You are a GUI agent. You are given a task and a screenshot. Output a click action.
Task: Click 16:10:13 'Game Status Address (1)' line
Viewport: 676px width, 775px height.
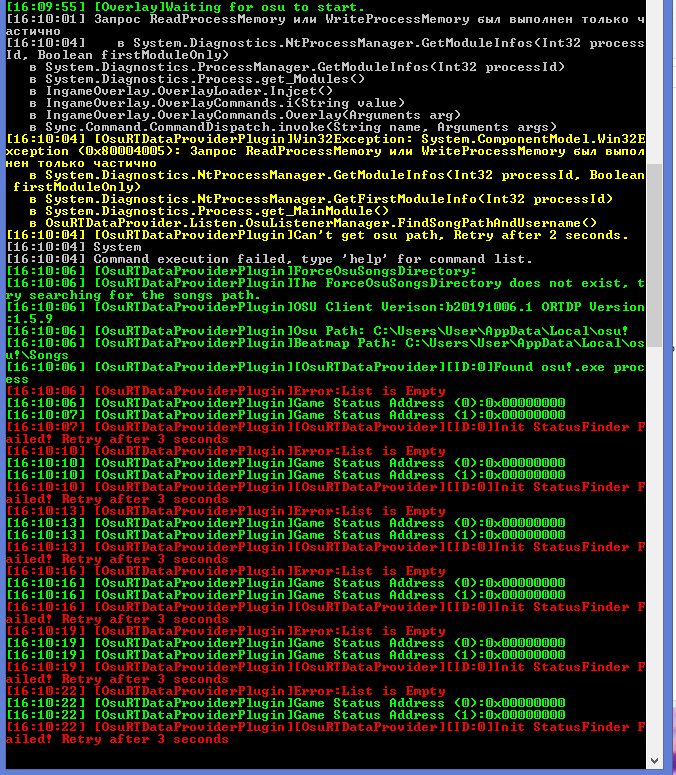[x=285, y=535]
